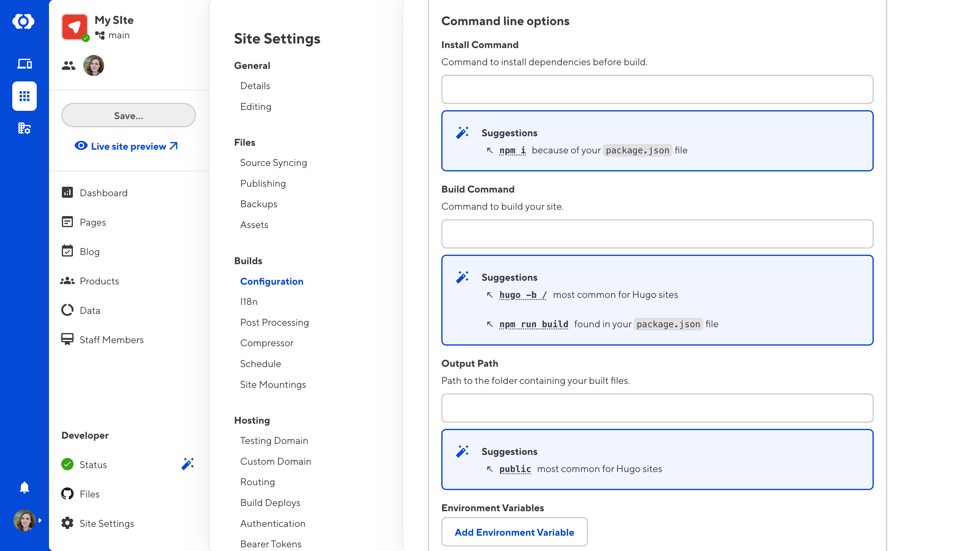980x551 pixels.
Task: Click the Save button
Action: 128,115
